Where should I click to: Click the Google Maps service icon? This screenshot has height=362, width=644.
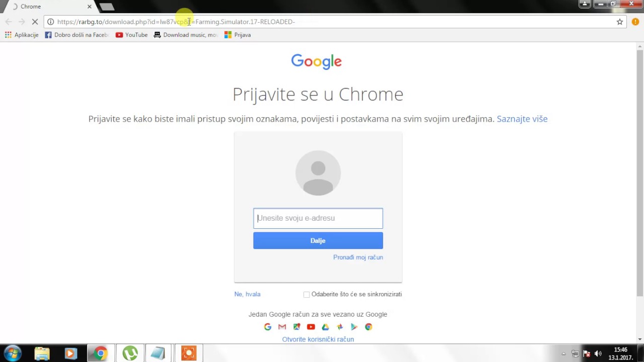(296, 327)
